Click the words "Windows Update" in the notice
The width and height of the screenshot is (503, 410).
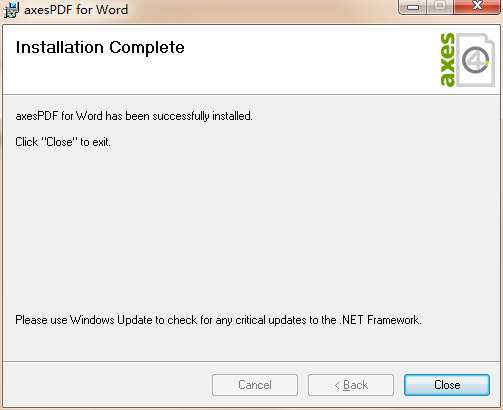[x=111, y=320]
